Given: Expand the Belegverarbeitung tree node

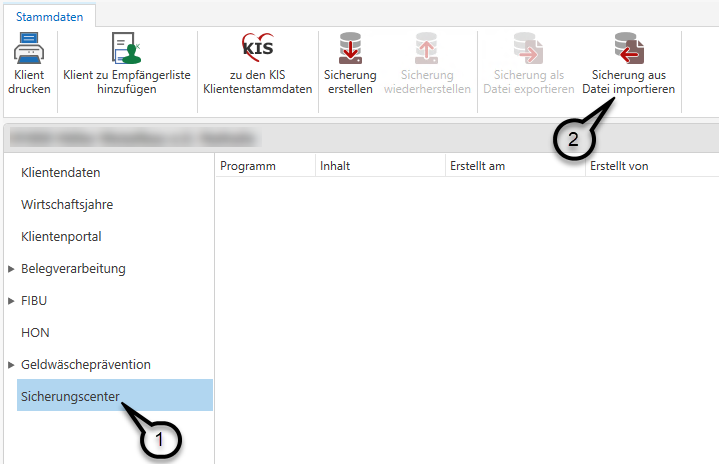Looking at the screenshot, I should [x=11, y=269].
